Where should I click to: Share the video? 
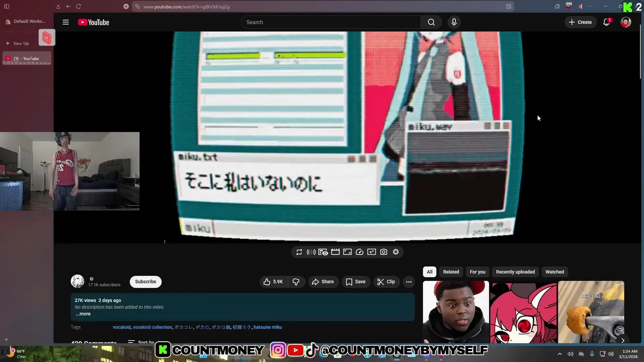323,282
